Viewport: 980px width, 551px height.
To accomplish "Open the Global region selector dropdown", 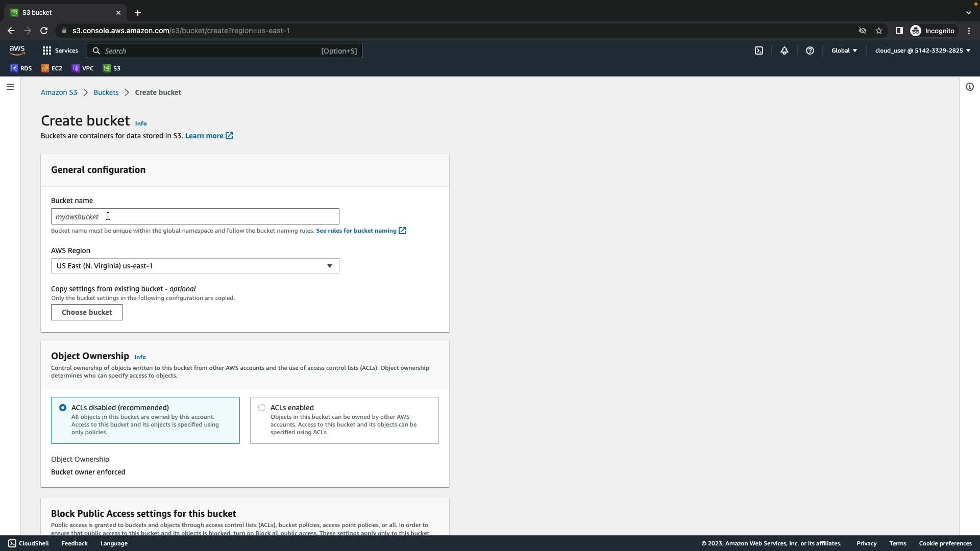I will tap(844, 51).
